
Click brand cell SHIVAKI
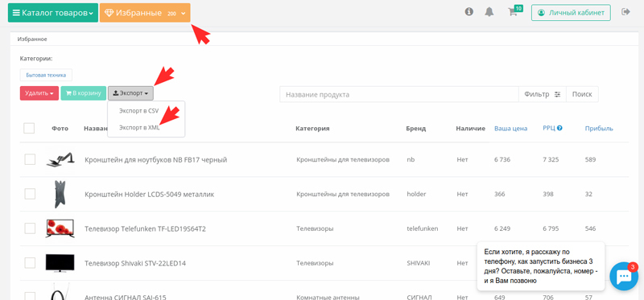tap(418, 263)
